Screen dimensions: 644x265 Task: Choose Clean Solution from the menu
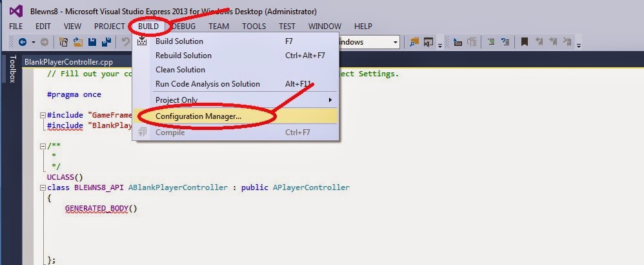(236, 70)
